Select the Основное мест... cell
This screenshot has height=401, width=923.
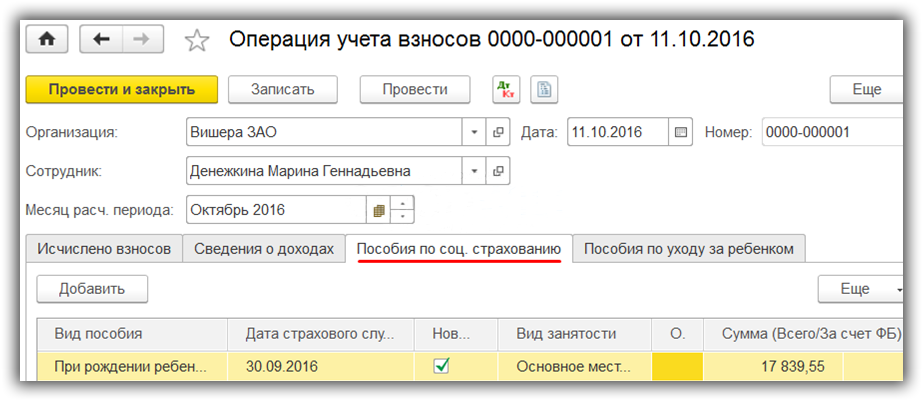coord(575,366)
